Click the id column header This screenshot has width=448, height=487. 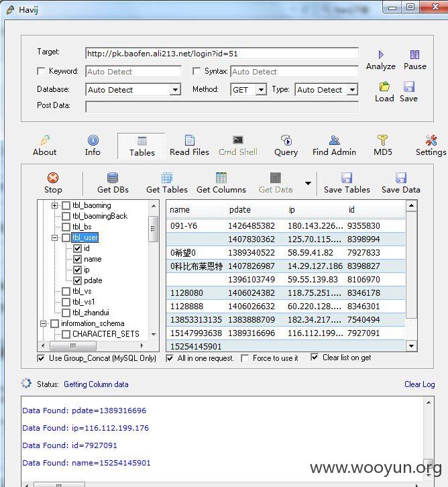pyautogui.click(x=375, y=210)
